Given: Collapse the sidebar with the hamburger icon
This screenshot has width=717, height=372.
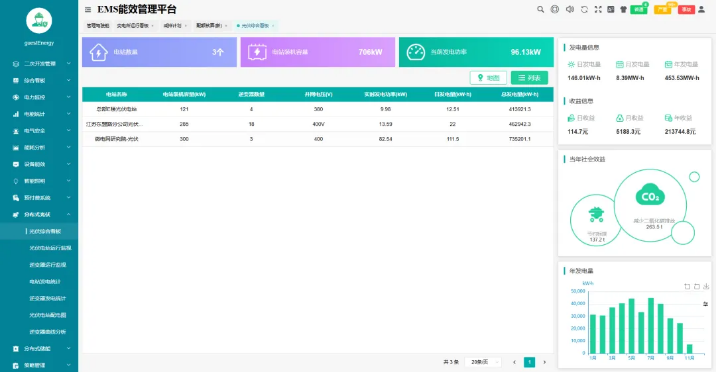Looking at the screenshot, I should pyautogui.click(x=88, y=10).
